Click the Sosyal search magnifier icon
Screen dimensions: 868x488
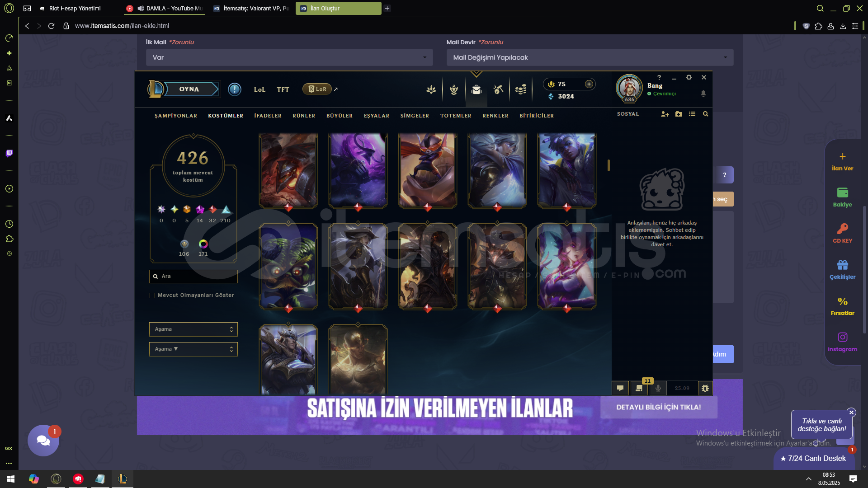706,114
